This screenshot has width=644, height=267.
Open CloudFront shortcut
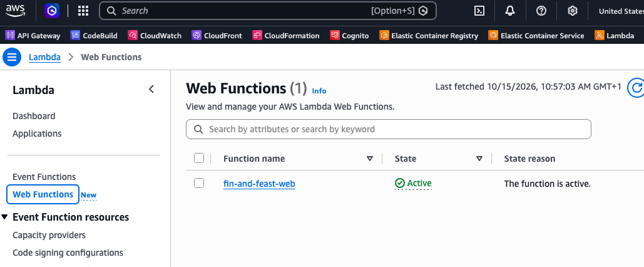pos(217,35)
